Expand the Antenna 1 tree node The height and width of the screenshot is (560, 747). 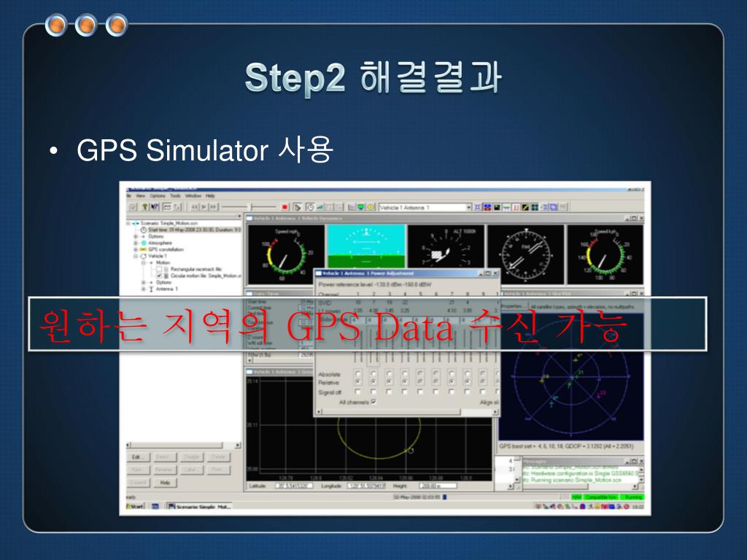(143, 289)
